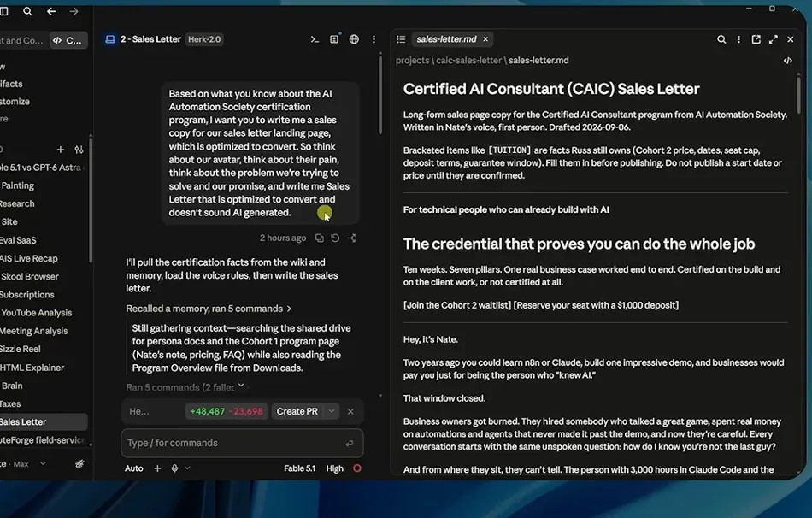812x518 pixels.
Task: Go back with the left arrow
Action: (51, 11)
